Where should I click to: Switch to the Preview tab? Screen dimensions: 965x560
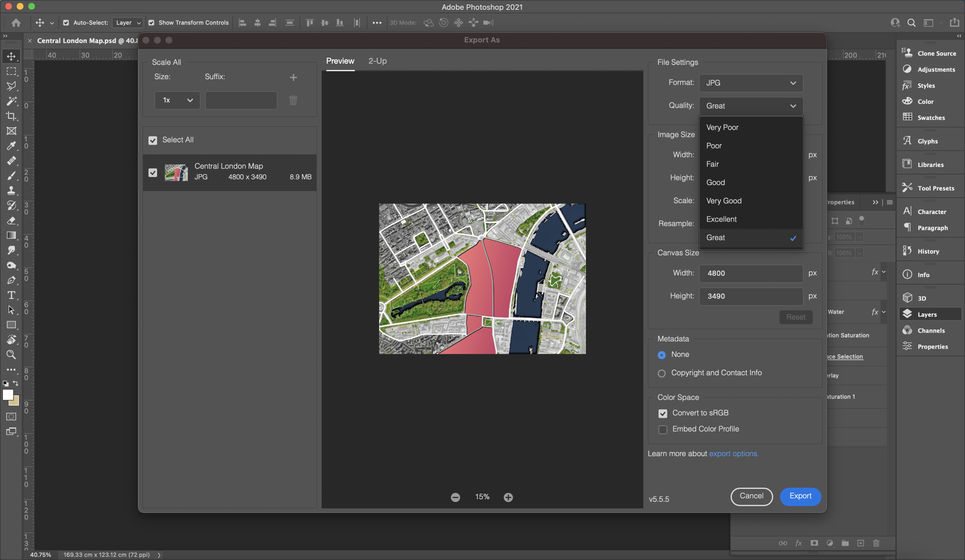pos(340,61)
